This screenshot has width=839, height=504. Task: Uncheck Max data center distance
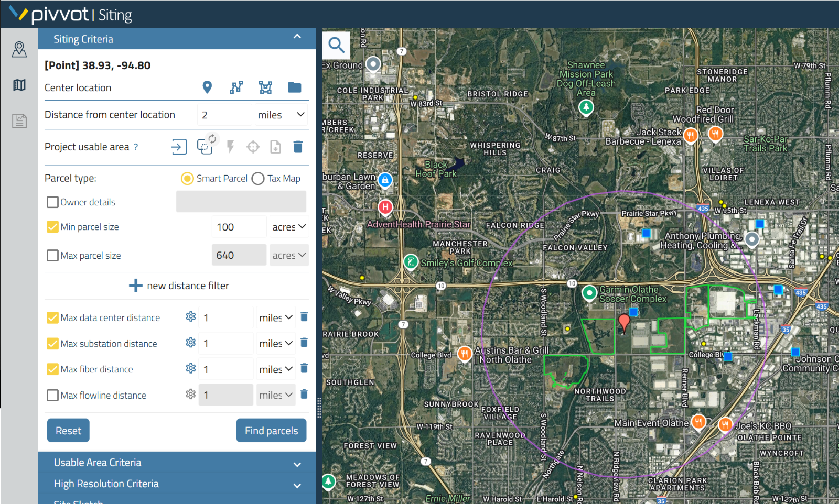tap(52, 317)
